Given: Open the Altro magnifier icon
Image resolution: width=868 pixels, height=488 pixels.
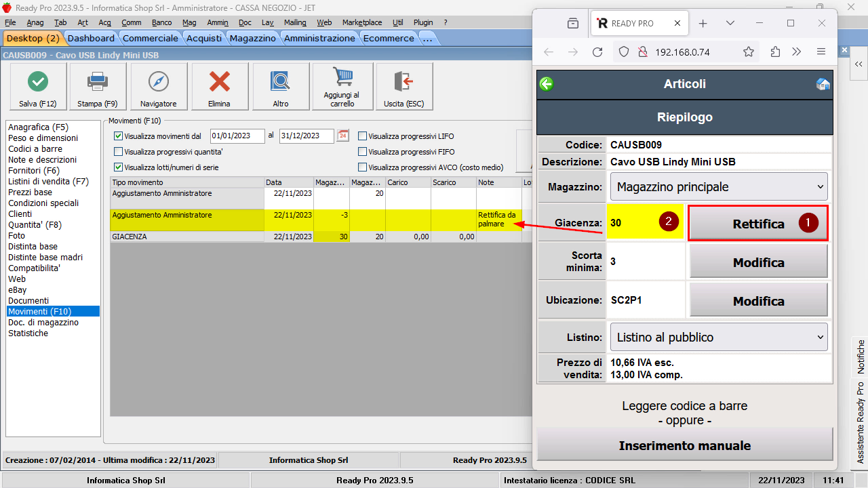Looking at the screenshot, I should pyautogui.click(x=281, y=82).
